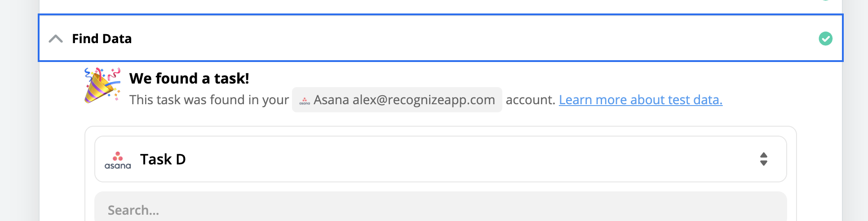Click the word "account." after the badge
Screen dimensions: 868x221
[x=530, y=100]
